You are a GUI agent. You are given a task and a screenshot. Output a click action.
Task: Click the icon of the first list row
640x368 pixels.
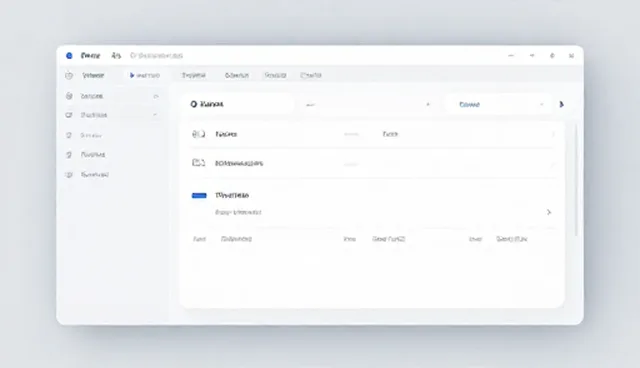pyautogui.click(x=198, y=134)
